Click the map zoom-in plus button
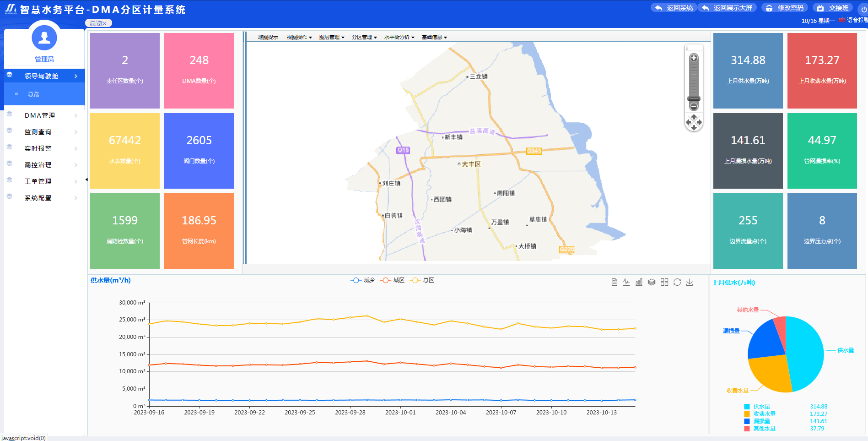This screenshot has height=441, width=868. pos(694,58)
